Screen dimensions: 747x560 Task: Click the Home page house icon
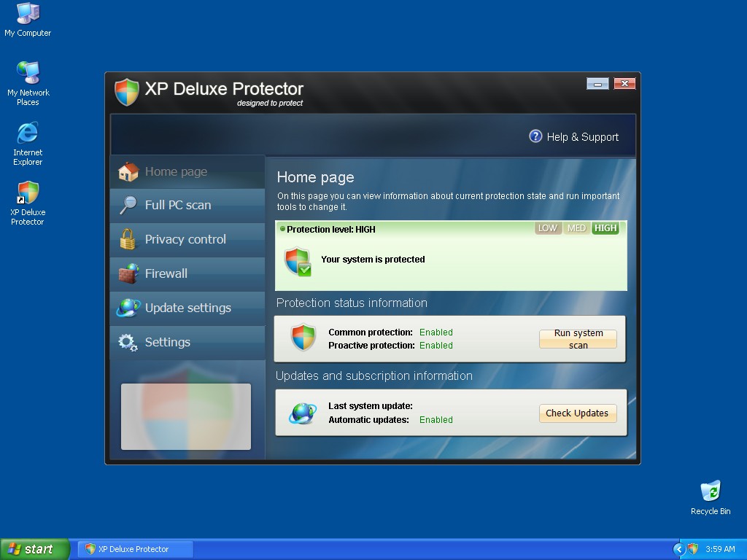(128, 172)
